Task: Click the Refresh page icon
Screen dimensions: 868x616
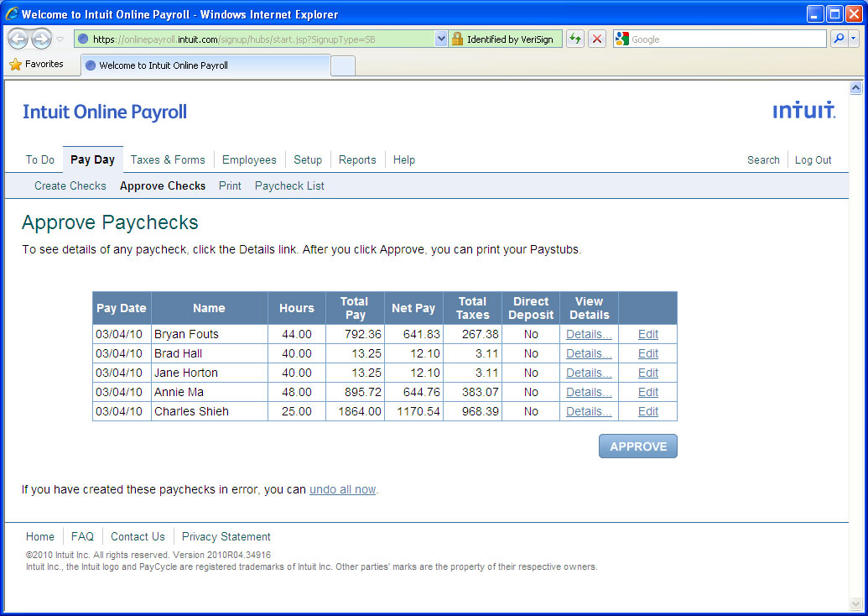Action: 575,39
